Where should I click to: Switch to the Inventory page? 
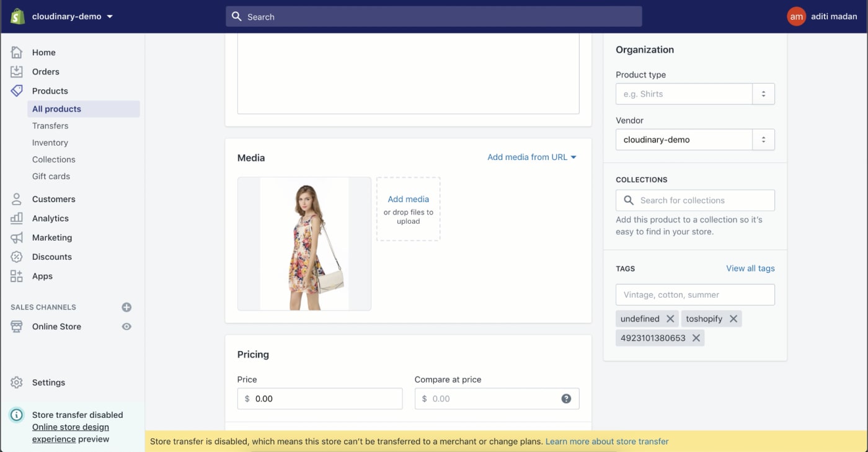pos(50,143)
